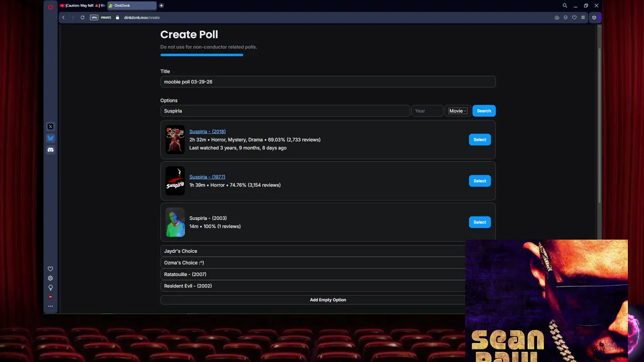Switch to the 'Caution: May fall' YouTube tab

[83, 6]
